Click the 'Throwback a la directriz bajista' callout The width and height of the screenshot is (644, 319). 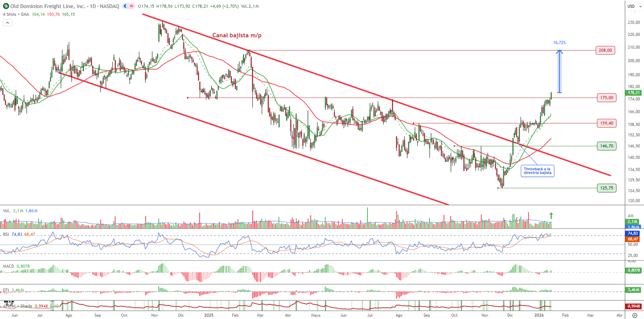coord(537,171)
